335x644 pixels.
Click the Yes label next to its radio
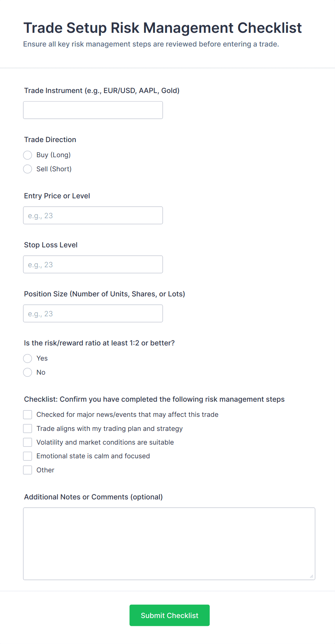pyautogui.click(x=42, y=358)
